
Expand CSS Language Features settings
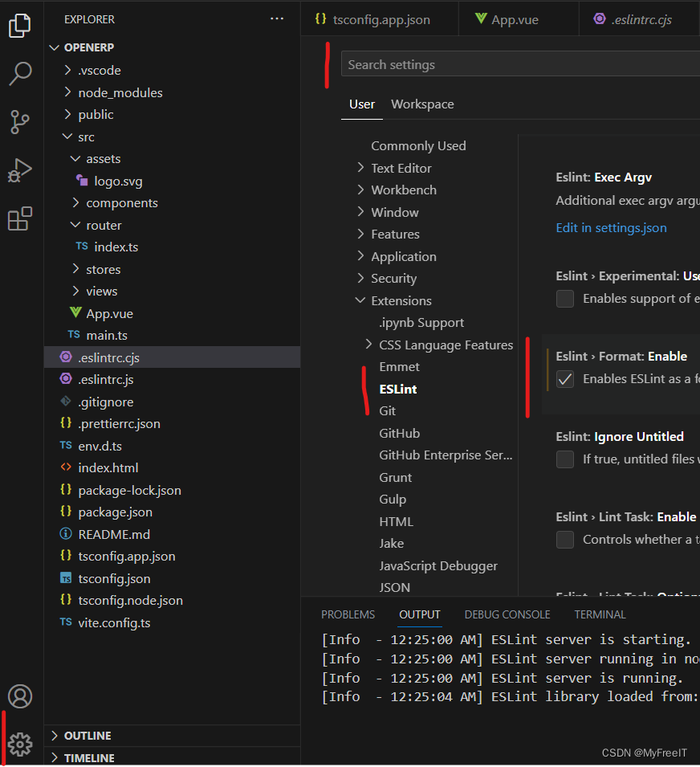coord(368,345)
